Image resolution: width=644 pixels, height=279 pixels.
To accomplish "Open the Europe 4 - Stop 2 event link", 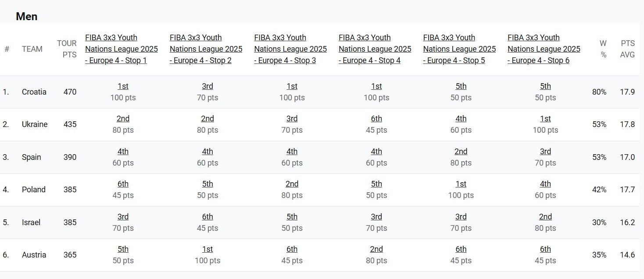I will 206,49.
